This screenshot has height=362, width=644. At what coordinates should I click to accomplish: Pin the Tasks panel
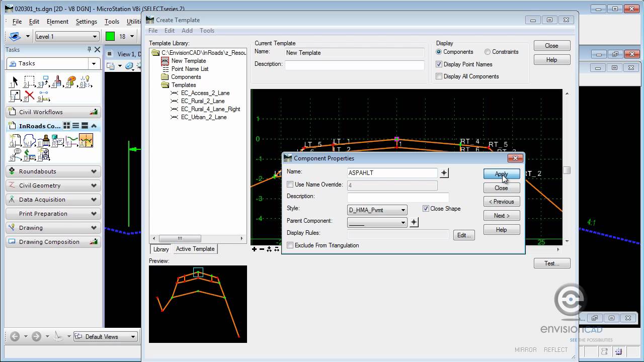point(89,49)
